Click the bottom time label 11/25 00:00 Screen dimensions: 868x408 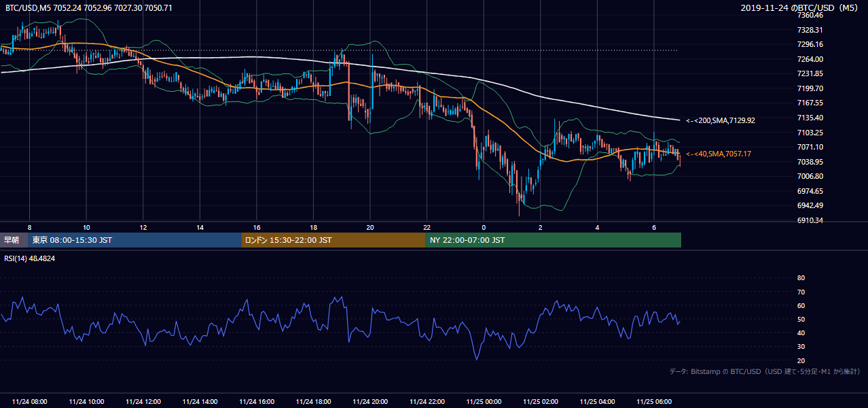[484, 402]
